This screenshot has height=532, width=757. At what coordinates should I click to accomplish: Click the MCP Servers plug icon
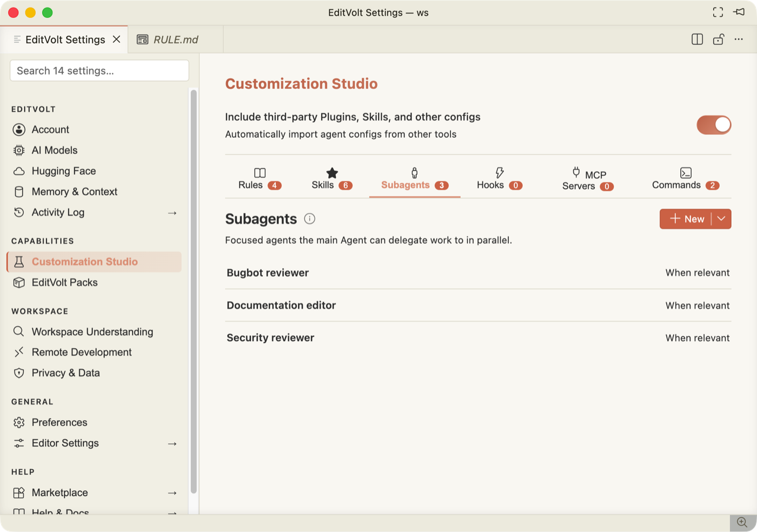(576, 172)
